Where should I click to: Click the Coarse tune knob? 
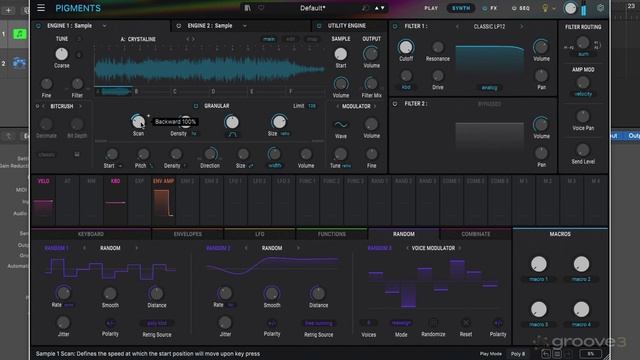[61, 54]
